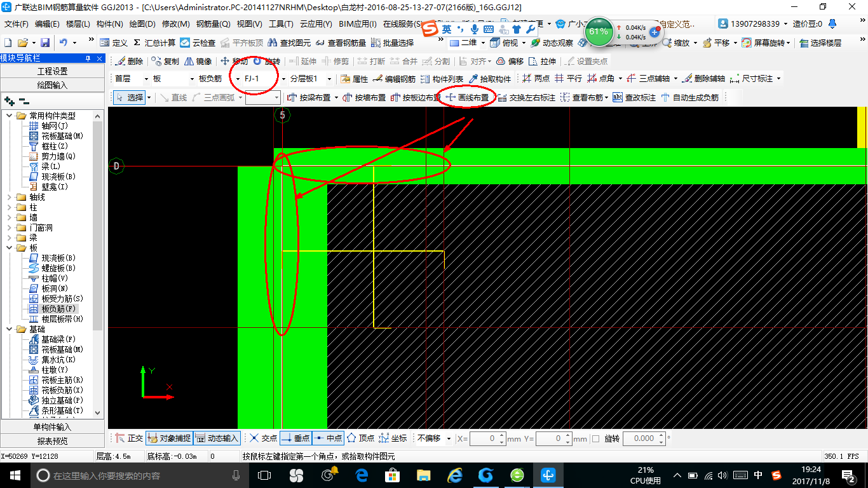Select 两点 two-point auxiliary axis
This screenshot has width=868, height=488.
[x=536, y=79]
